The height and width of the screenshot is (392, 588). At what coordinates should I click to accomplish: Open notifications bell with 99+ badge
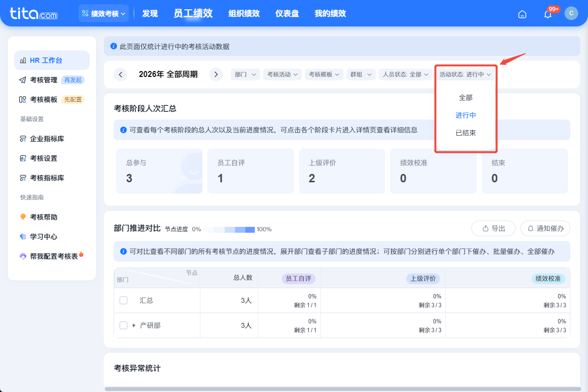pyautogui.click(x=548, y=14)
